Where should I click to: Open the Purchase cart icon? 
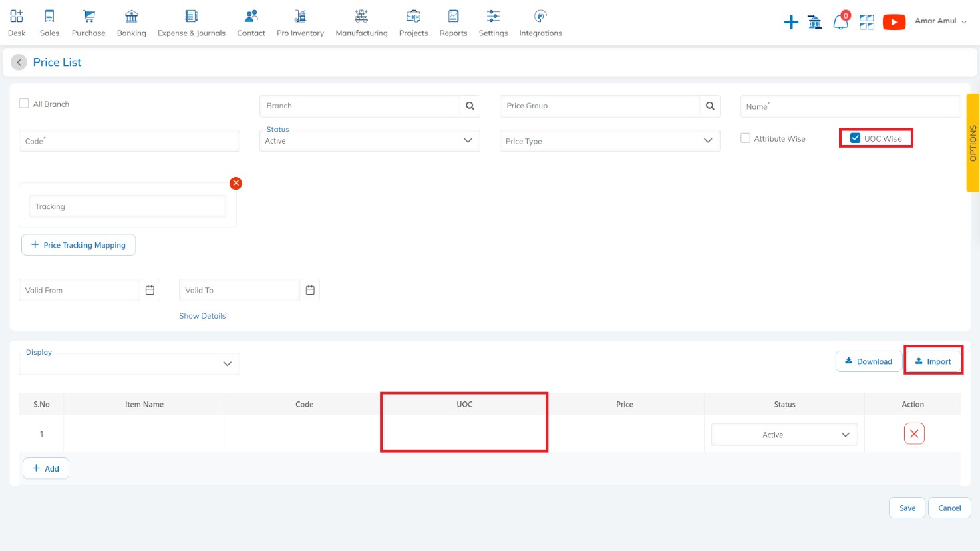point(89,16)
